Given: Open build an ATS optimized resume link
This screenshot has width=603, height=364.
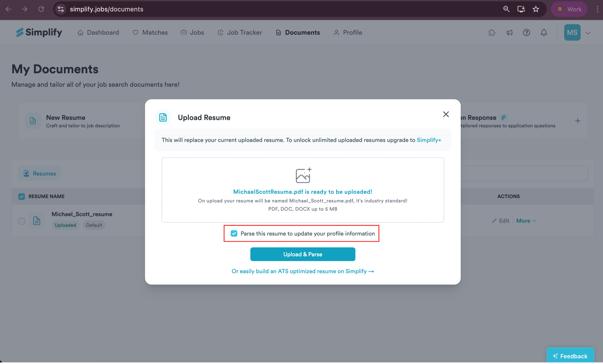Looking at the screenshot, I should [303, 271].
